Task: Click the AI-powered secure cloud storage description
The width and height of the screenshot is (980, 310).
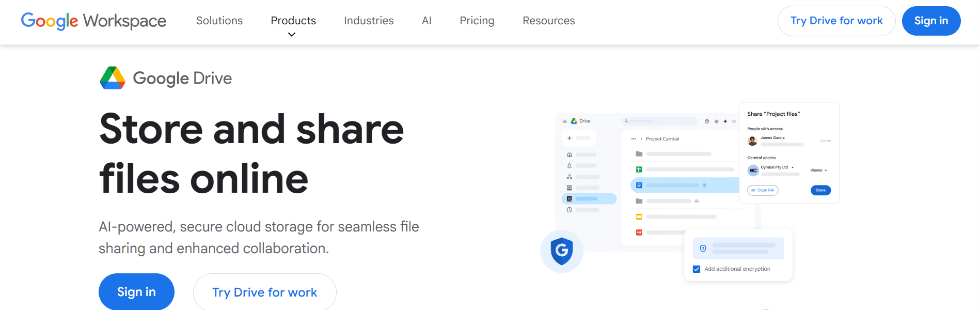Action: [259, 238]
